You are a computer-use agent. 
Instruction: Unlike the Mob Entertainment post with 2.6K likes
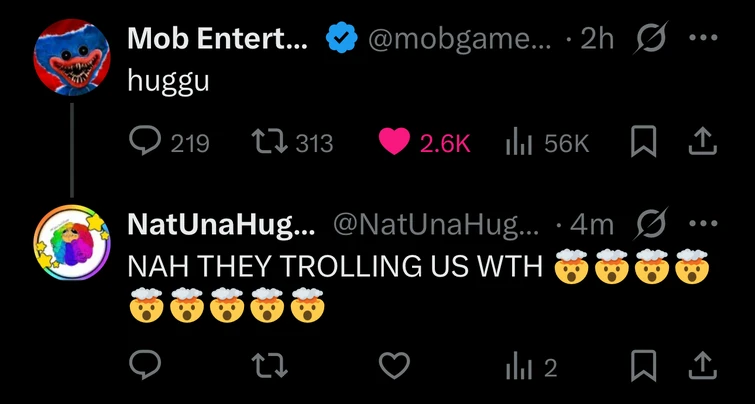[x=396, y=143]
